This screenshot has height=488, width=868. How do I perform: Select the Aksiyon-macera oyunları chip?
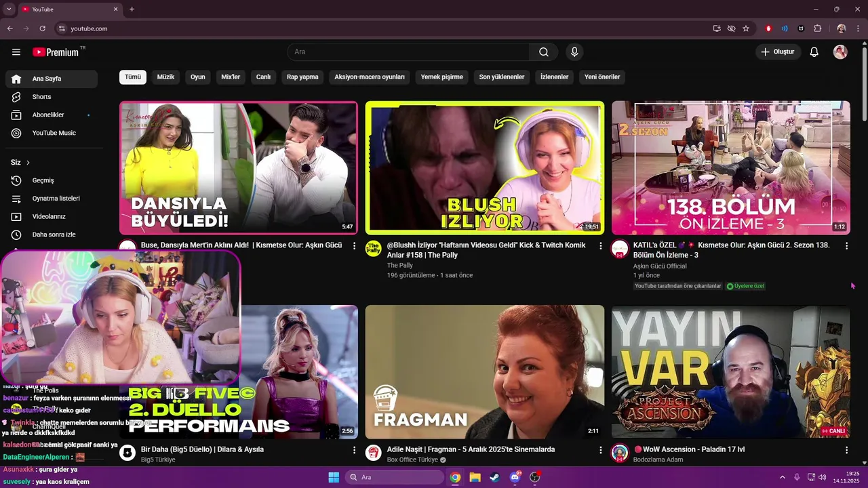click(370, 77)
